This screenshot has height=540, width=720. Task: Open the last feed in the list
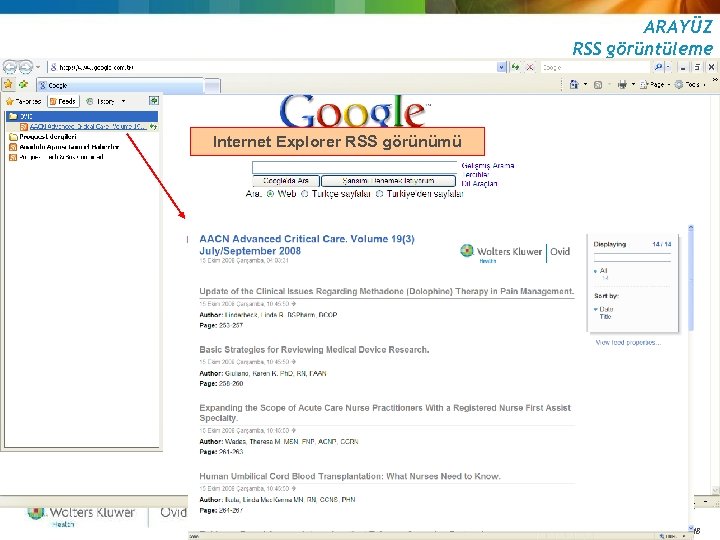point(56,157)
